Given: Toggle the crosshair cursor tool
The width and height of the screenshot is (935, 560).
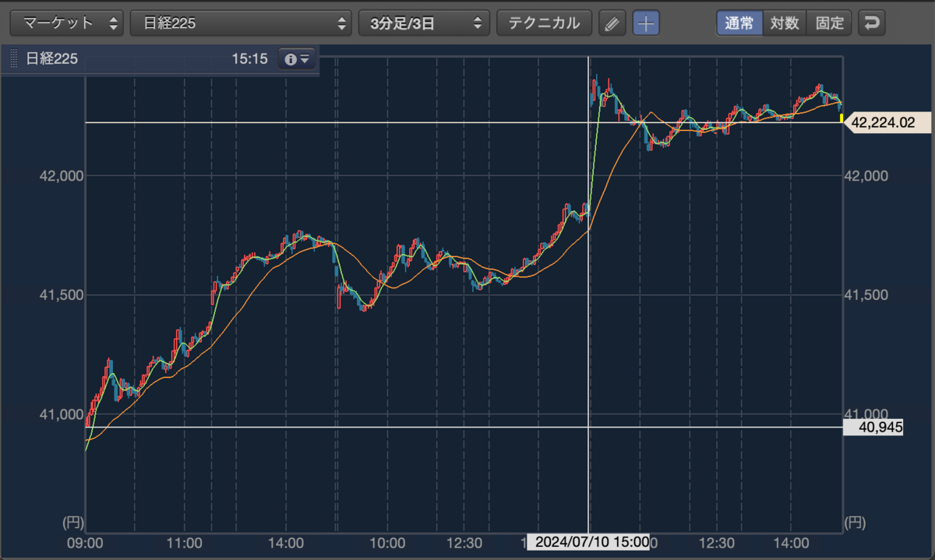Looking at the screenshot, I should coord(646,23).
